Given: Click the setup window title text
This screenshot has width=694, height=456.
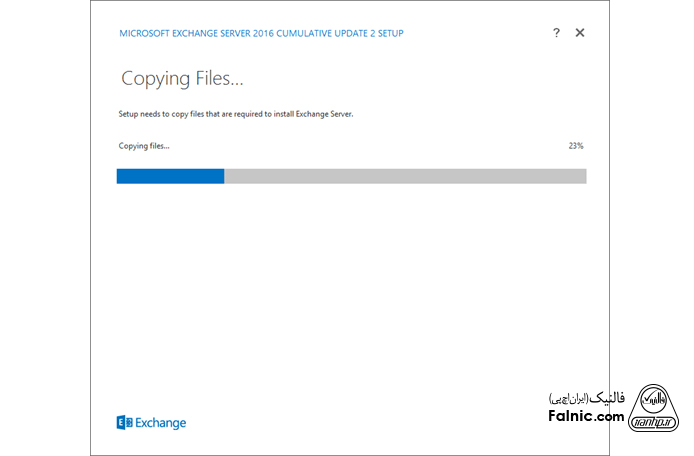Looking at the screenshot, I should coord(261,33).
